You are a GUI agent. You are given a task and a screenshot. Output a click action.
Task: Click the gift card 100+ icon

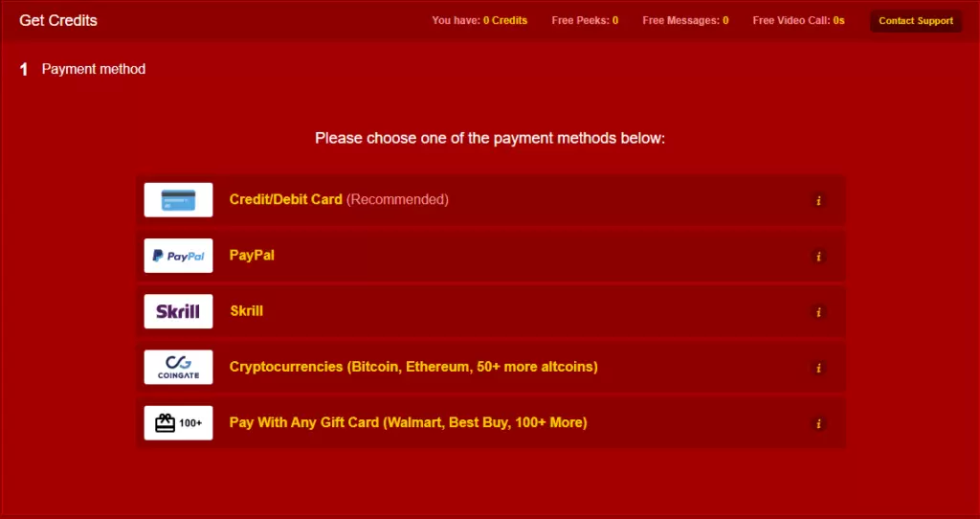click(178, 422)
